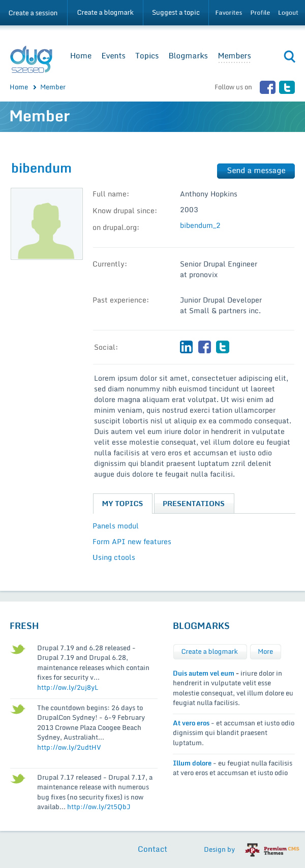Open the Twitter icon in Social row
The width and height of the screenshot is (305, 868).
coord(223,347)
